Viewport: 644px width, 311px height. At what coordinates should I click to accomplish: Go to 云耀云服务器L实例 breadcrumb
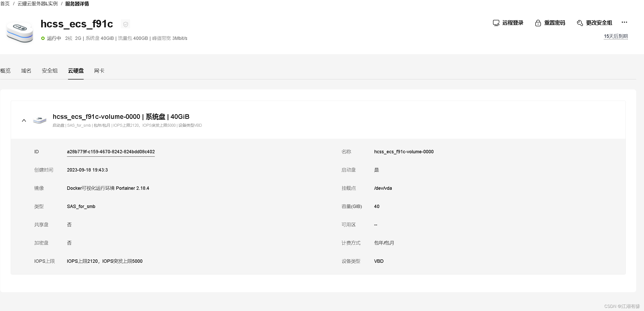pyautogui.click(x=38, y=4)
